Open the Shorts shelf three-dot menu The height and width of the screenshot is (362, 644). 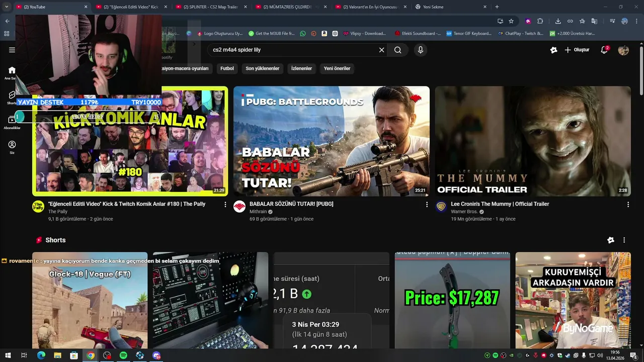pyautogui.click(x=624, y=240)
